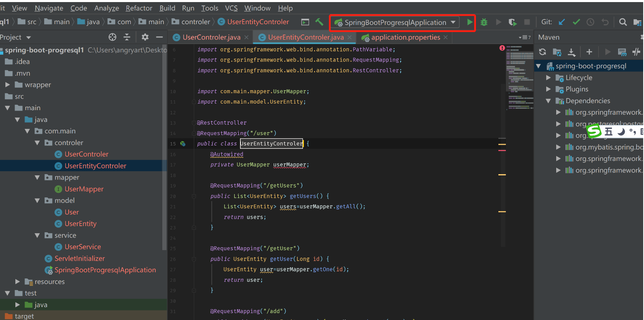Toggle offline mode in the Maven toolbar
Screen dimensions: 644x320
coord(636,52)
